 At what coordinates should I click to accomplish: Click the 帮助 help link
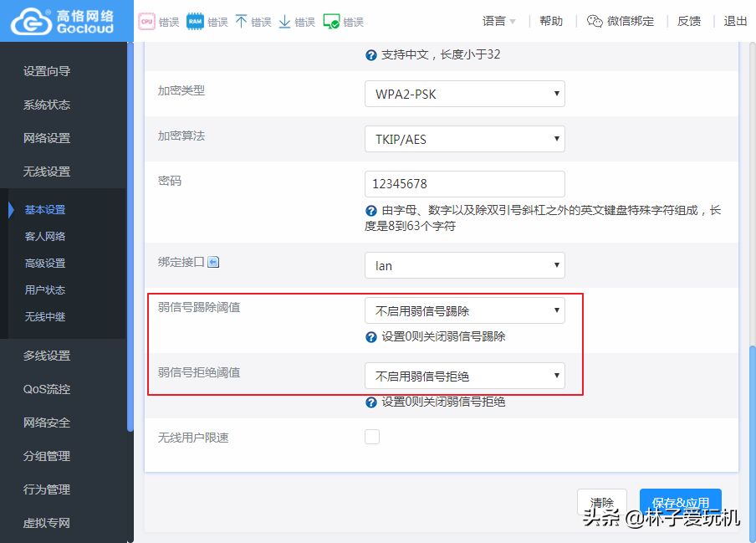551,21
